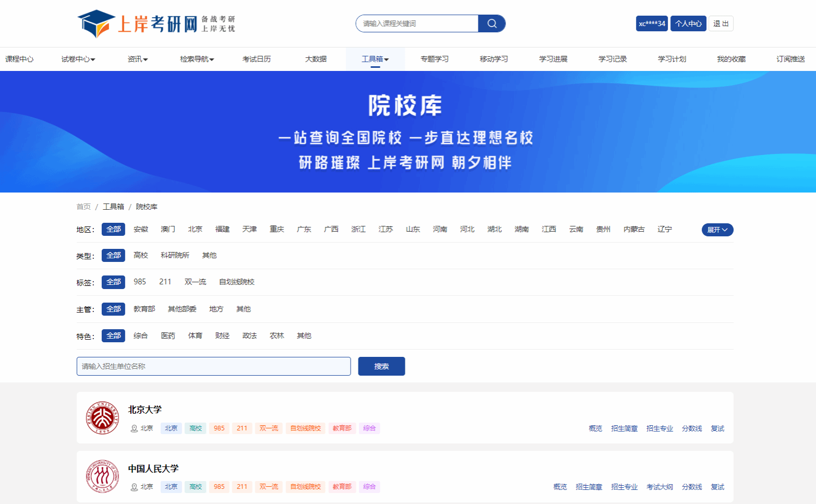Filter type by 科研院所
Viewport: 816px width, 504px height.
pos(175,255)
